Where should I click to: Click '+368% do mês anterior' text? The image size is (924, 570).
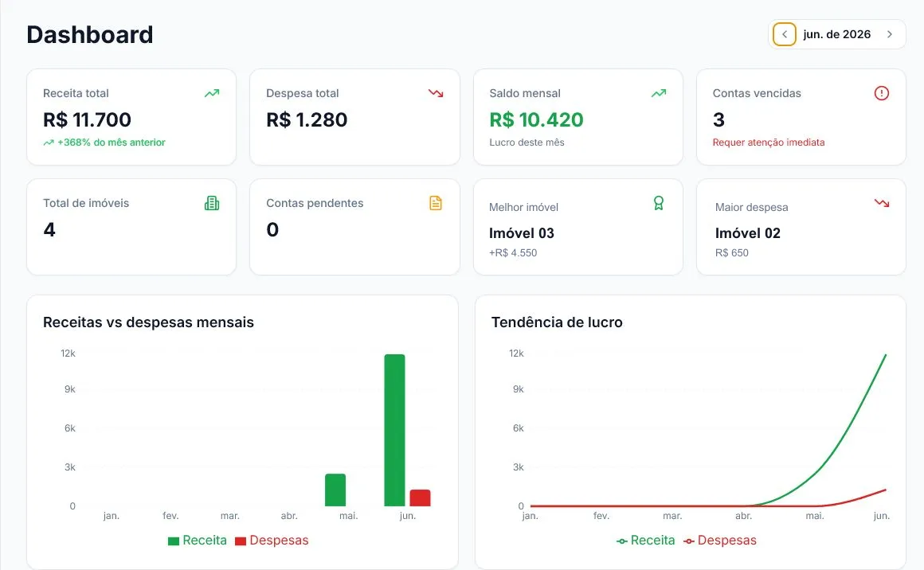(112, 142)
